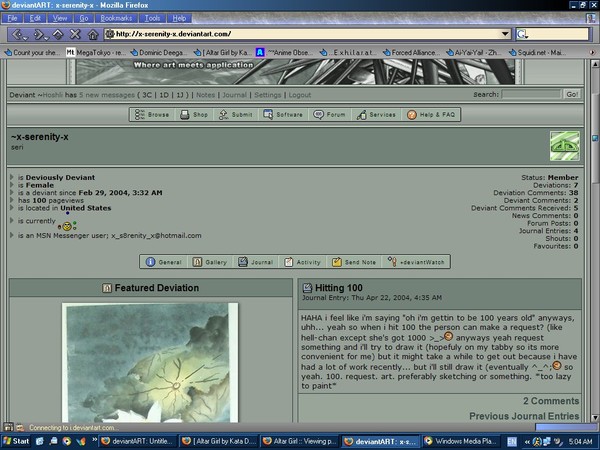Screen dimensions: 600x450
Task: Click the Settings link in user bar
Action: (x=267, y=95)
